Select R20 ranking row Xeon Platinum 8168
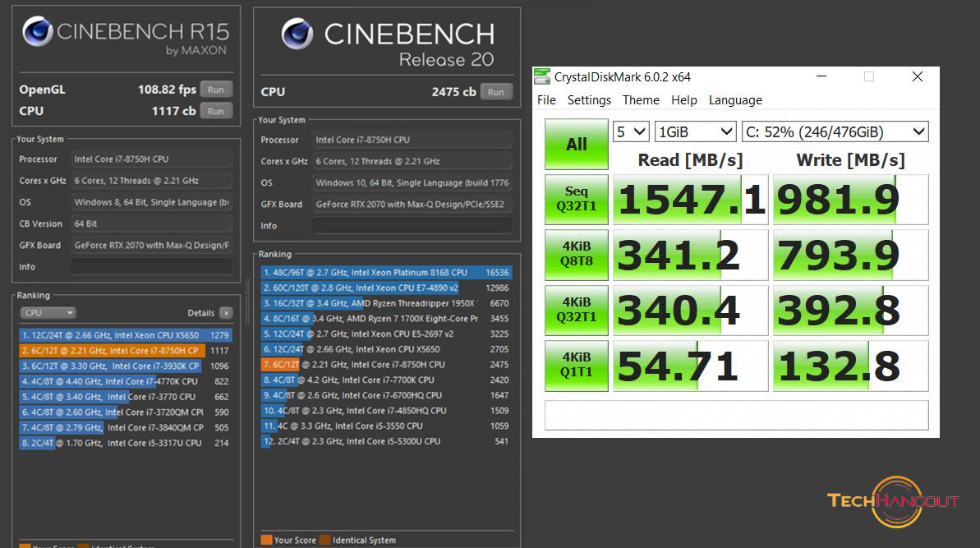 pyautogui.click(x=386, y=273)
